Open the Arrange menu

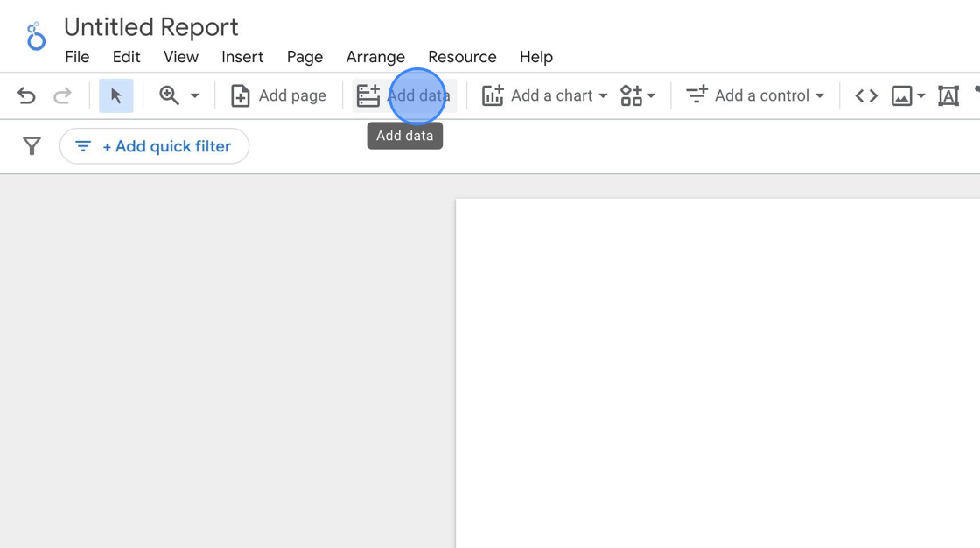tap(375, 57)
